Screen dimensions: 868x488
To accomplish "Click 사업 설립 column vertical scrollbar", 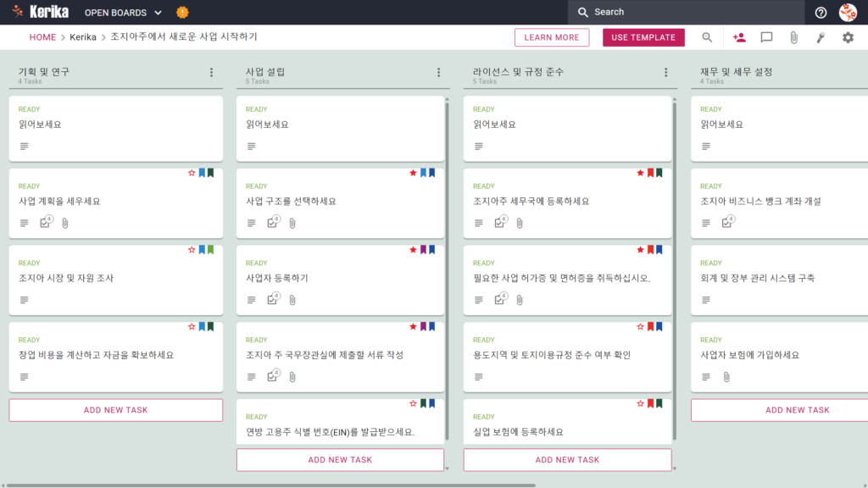I will coord(448,271).
